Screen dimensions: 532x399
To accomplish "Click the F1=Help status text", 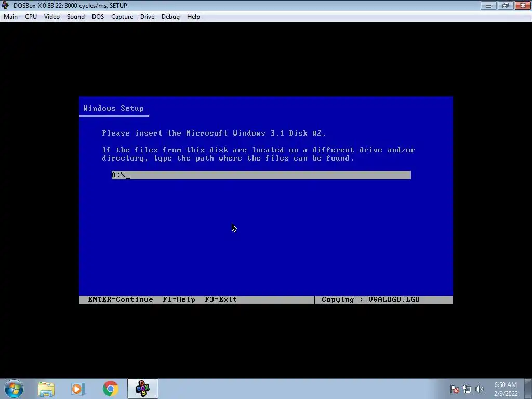I will (179, 300).
